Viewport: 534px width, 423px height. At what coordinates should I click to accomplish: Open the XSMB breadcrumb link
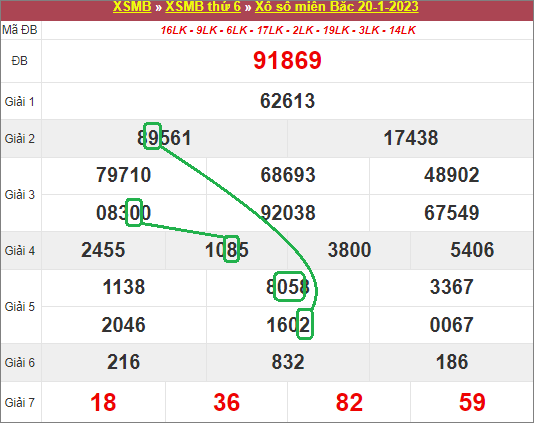click(132, 6)
